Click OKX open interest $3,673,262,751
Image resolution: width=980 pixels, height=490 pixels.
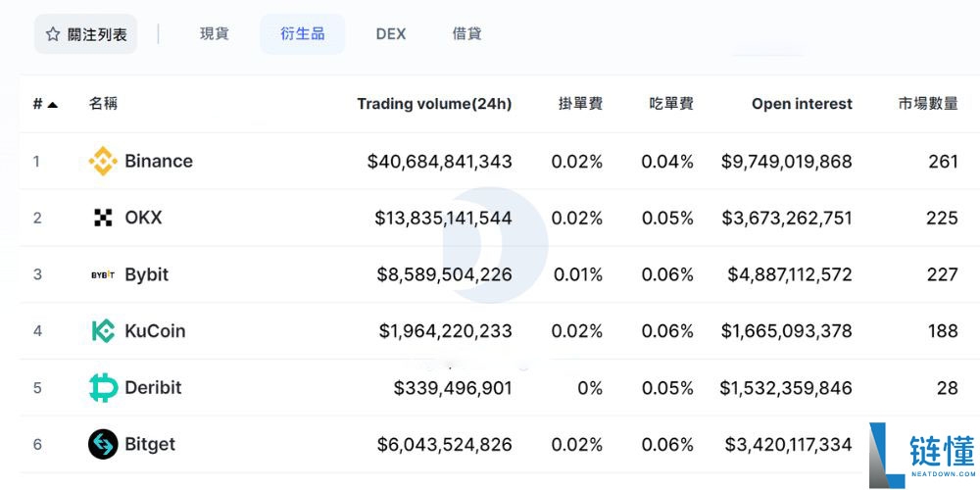787,218
